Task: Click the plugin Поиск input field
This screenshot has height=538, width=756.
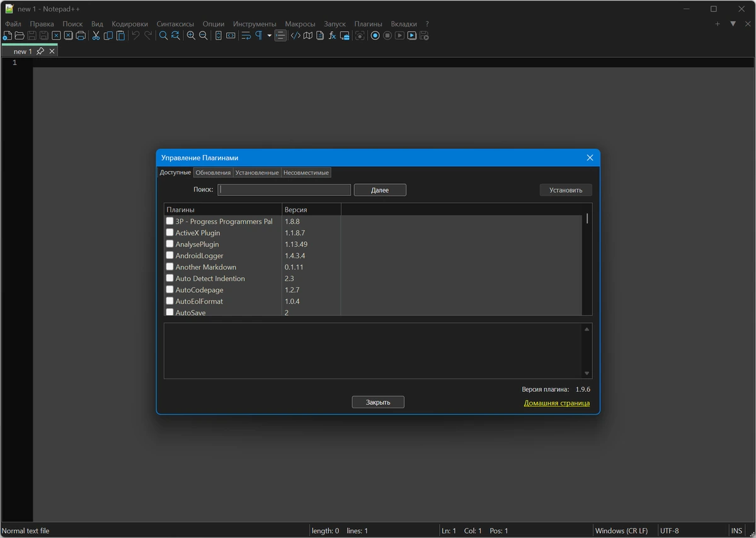Action: (284, 190)
